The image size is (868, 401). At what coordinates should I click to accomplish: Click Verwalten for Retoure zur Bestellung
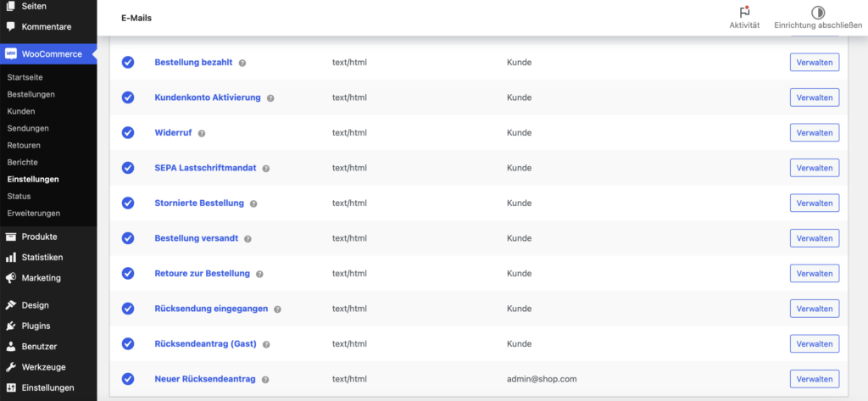click(x=815, y=274)
